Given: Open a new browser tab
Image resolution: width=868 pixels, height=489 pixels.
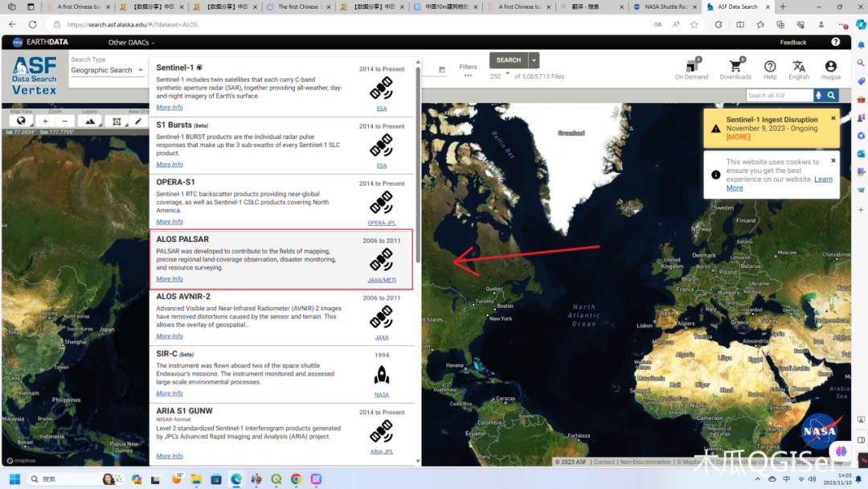Looking at the screenshot, I should pos(783,6).
